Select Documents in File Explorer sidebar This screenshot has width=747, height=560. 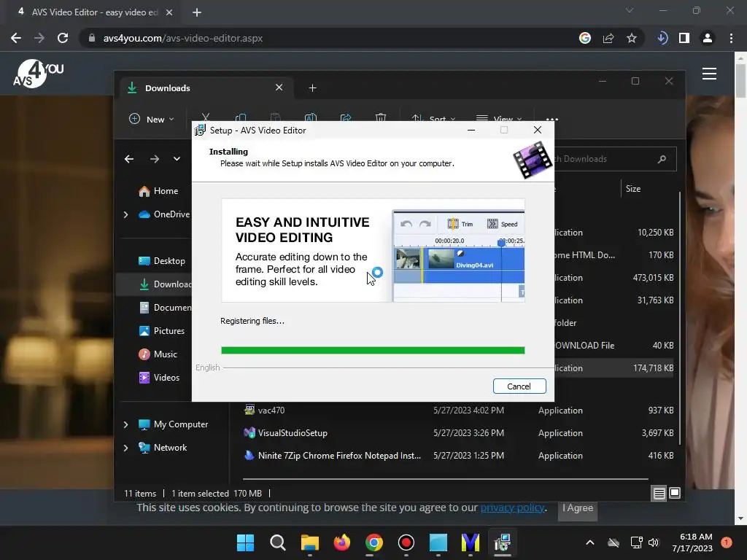[x=166, y=308]
